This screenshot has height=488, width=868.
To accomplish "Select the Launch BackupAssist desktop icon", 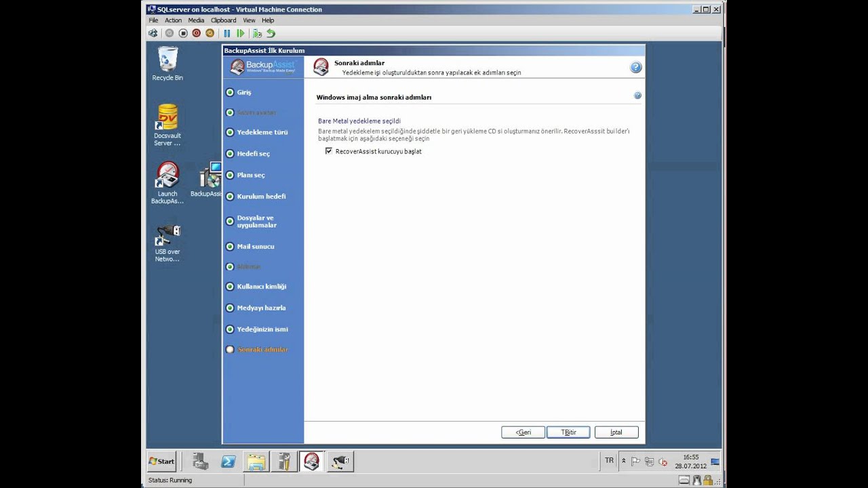I will 167,182.
